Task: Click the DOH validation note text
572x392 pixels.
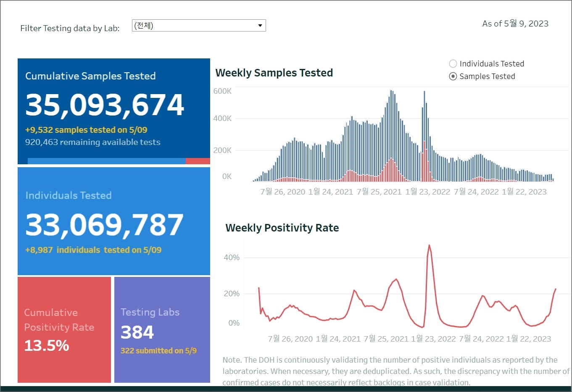Action: (396, 371)
